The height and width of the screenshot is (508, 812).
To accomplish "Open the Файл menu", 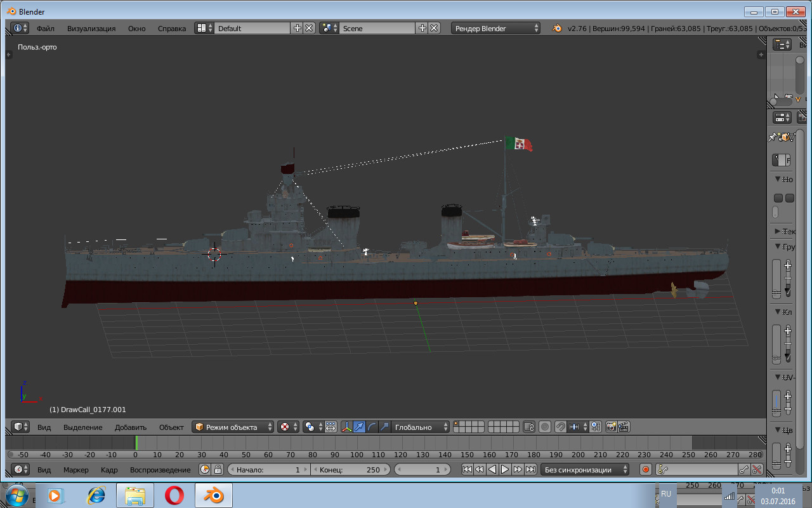I will coord(46,28).
